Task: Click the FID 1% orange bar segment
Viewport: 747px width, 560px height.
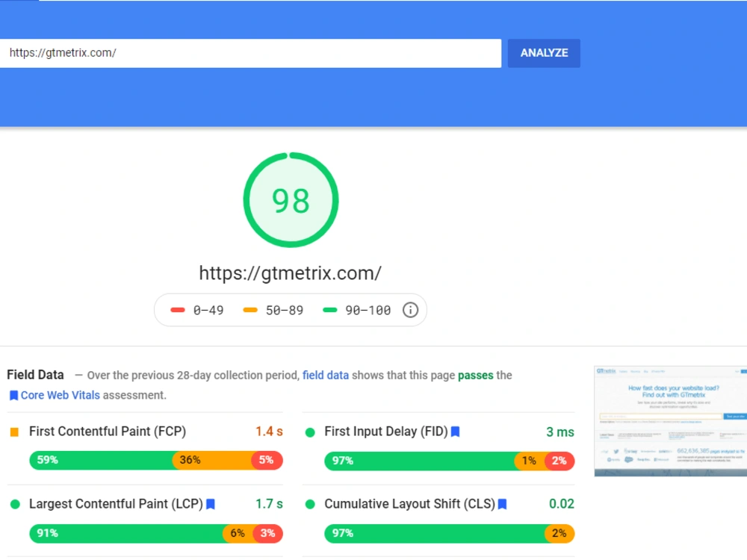Action: (530, 461)
